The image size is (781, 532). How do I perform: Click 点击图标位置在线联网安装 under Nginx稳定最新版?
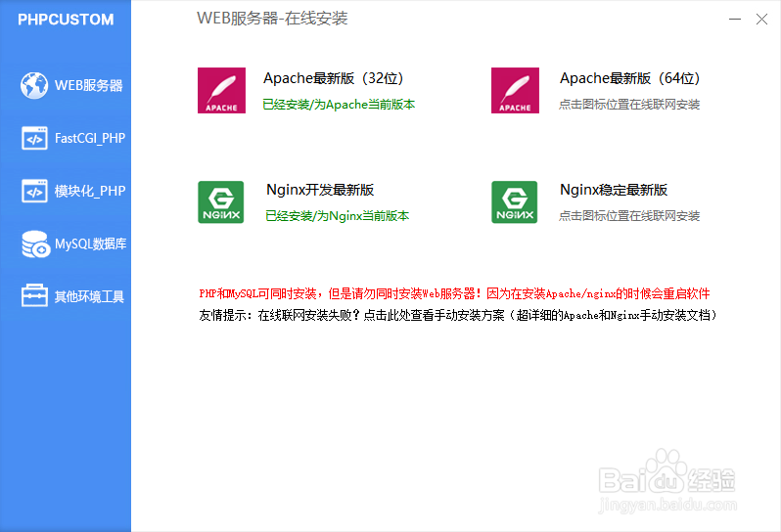point(629,216)
